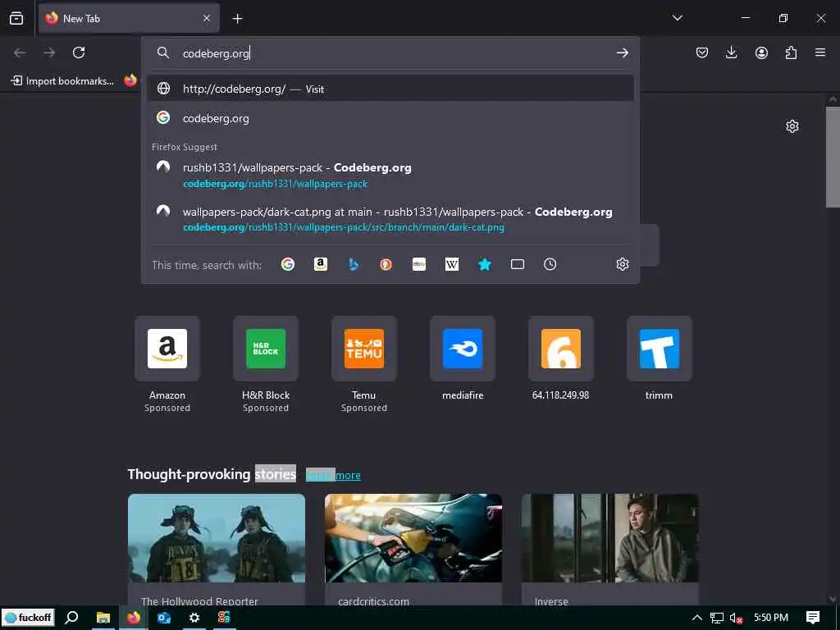Viewport: 840px width, 630px height.
Task: Open the Firefox View button in the tab strip
Action: point(16,18)
